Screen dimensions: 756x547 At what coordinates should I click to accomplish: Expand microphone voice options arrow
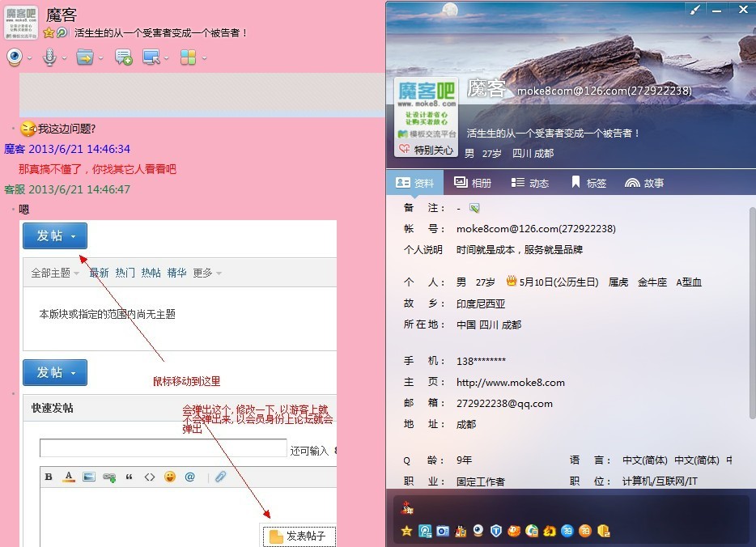coord(64,58)
